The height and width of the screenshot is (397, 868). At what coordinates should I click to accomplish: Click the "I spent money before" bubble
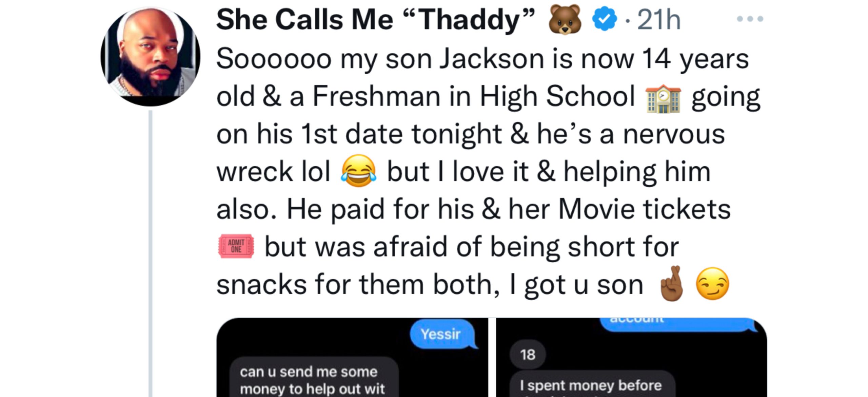592,384
